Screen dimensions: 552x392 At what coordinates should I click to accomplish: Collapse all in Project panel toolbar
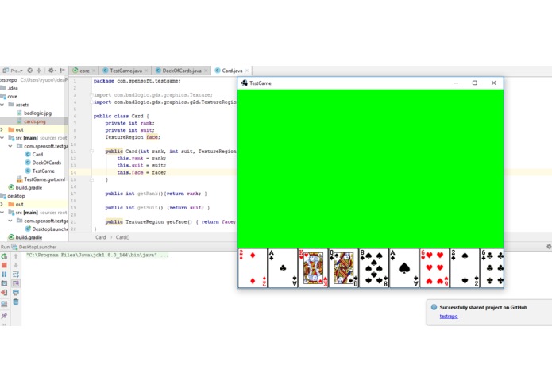[x=39, y=71]
